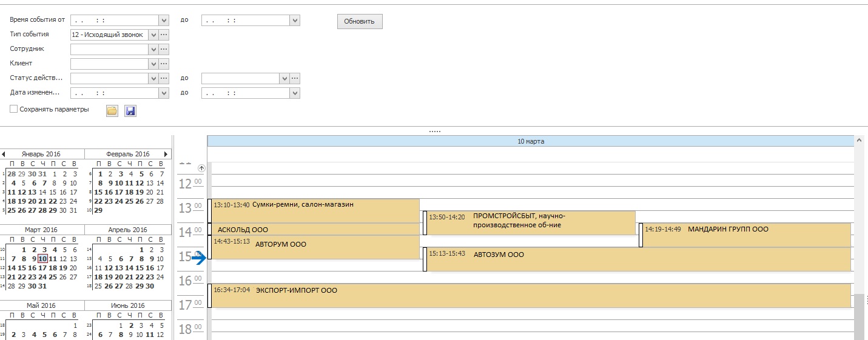Expand the Тип события dropdown
Viewport: 868px width, 340px height.
(153, 35)
